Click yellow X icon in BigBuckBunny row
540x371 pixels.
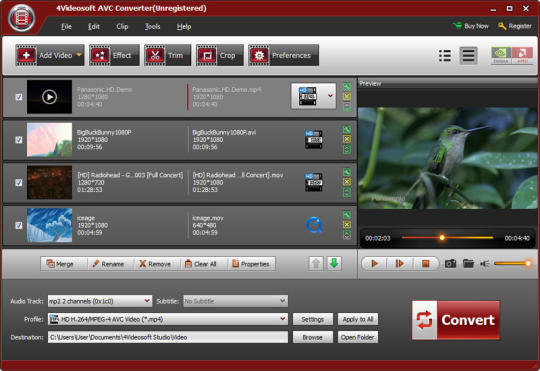[x=347, y=139]
